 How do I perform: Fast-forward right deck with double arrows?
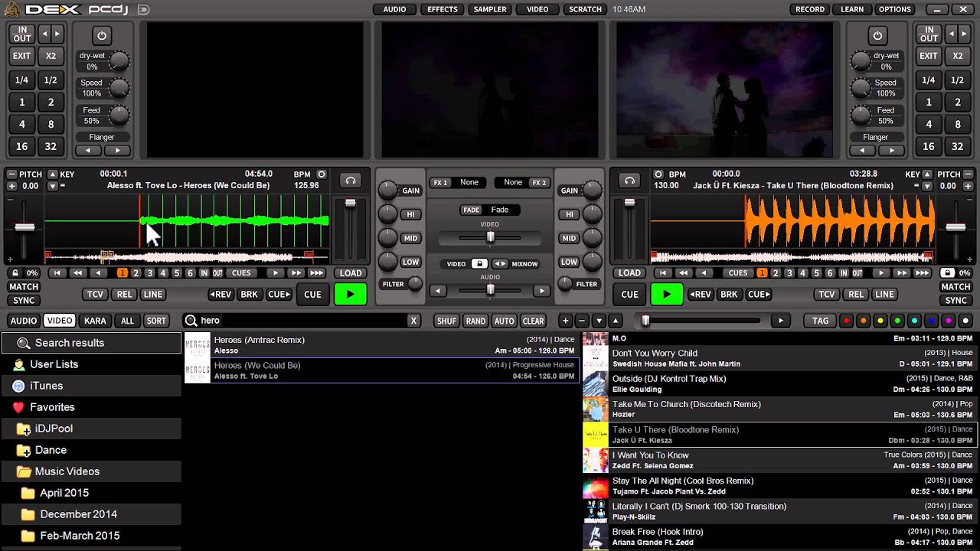click(902, 273)
